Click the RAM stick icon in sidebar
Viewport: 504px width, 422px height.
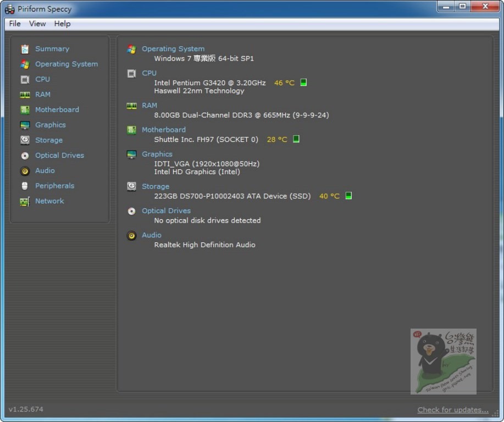click(25, 95)
